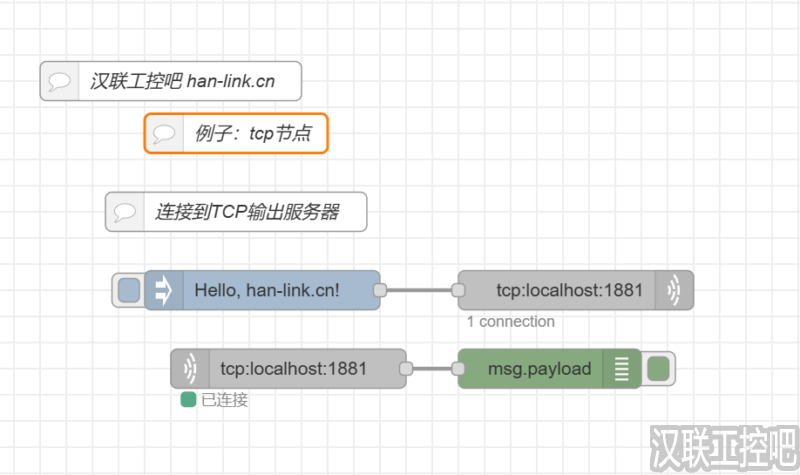Click the list icon on the debug node
This screenshot has width=800, height=475.
pos(623,369)
